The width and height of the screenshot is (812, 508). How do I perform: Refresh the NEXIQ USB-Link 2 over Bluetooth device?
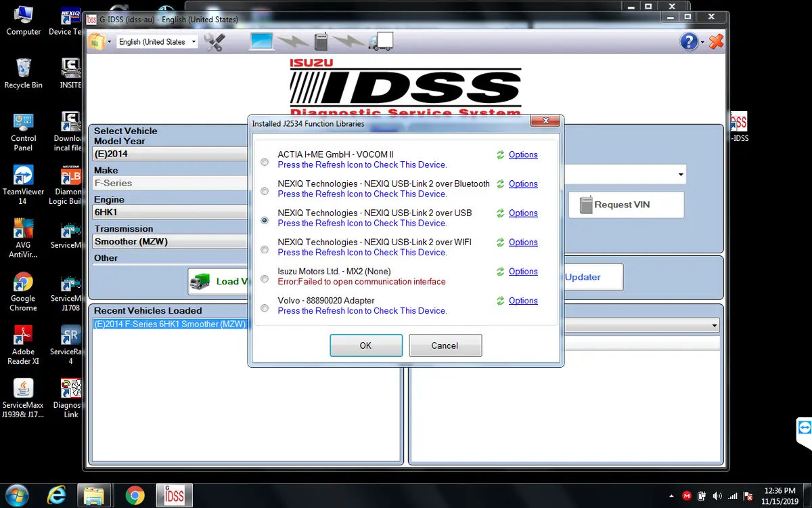pos(500,184)
